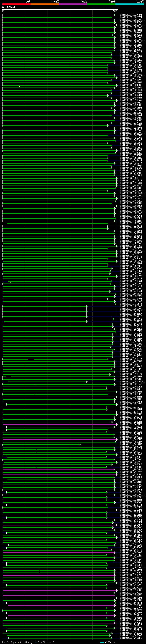146x644 pixels.
Task: Click UniRef100_A6RRK4 label
Action: point(131,95)
